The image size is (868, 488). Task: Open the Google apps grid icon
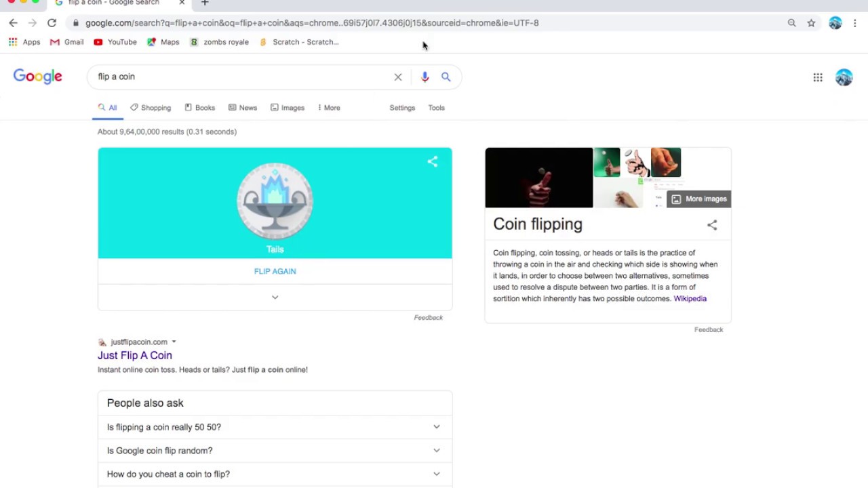click(x=818, y=77)
